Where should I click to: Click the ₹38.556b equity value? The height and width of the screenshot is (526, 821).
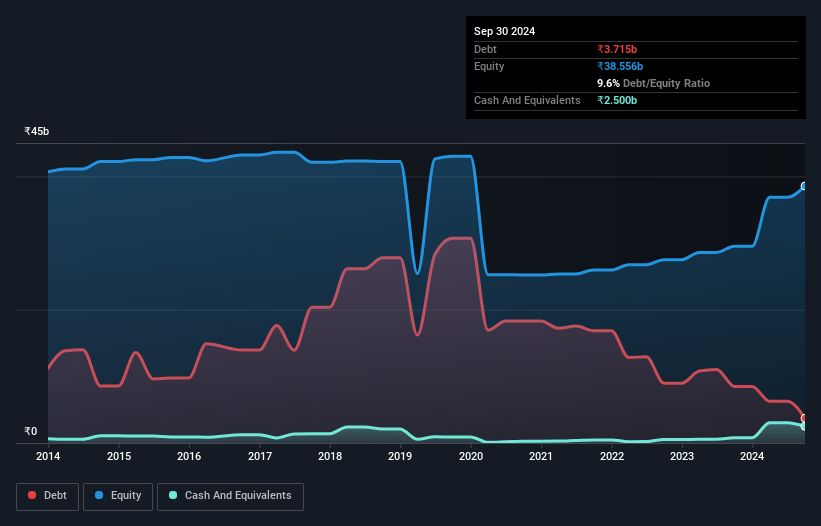click(x=620, y=66)
